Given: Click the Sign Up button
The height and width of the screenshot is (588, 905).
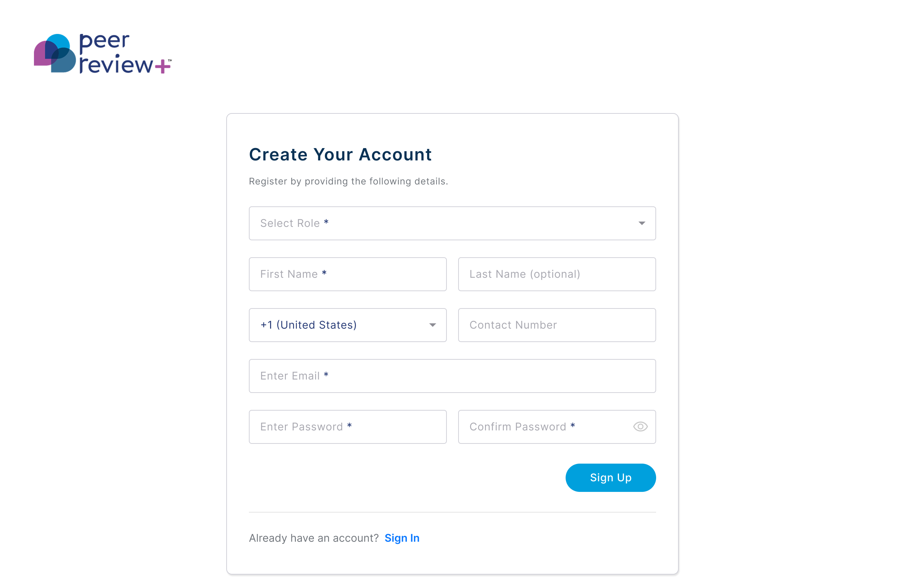Looking at the screenshot, I should [x=610, y=477].
